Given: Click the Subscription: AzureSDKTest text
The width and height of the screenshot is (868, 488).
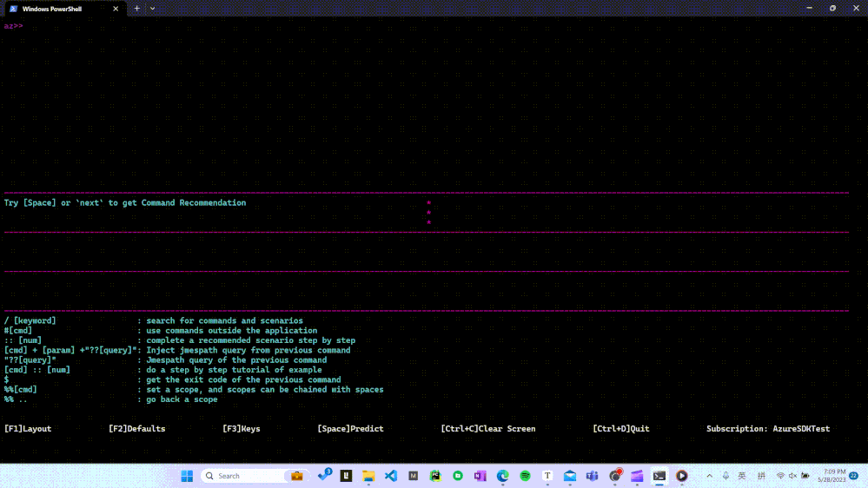Looking at the screenshot, I should 768,429.
